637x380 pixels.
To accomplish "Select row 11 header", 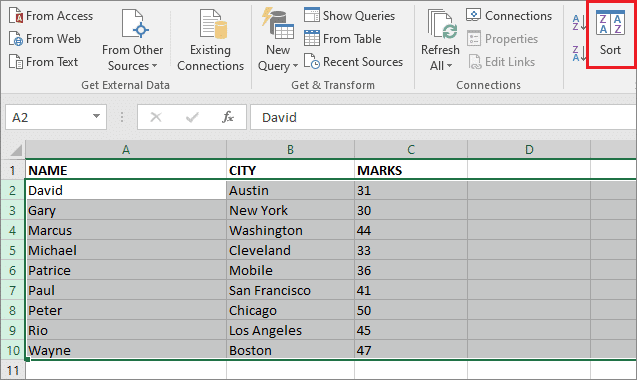I will 13,370.
